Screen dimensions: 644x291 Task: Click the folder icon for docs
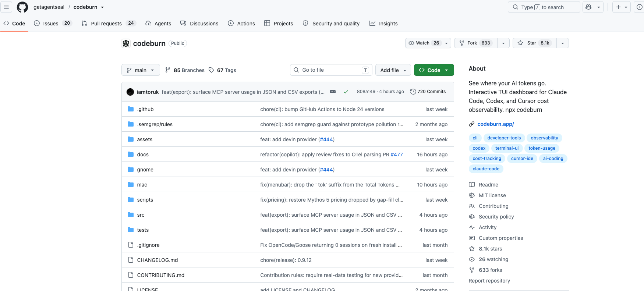tap(131, 155)
